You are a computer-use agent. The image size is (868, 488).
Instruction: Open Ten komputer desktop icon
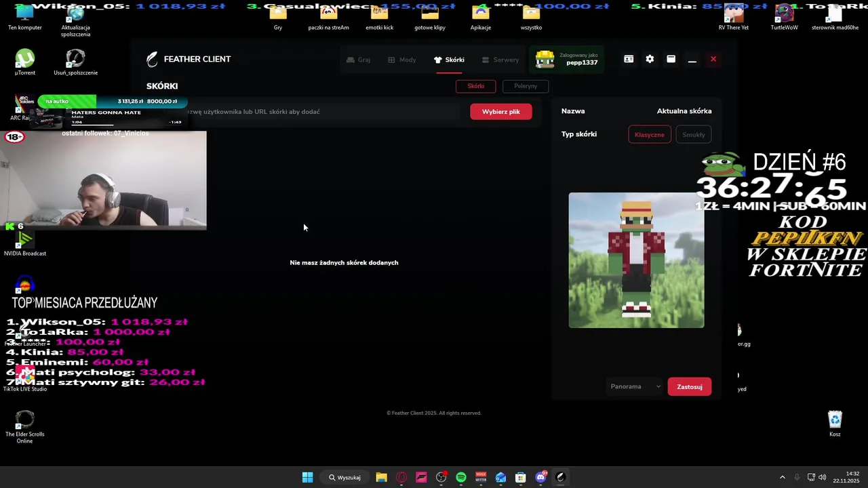(x=25, y=18)
